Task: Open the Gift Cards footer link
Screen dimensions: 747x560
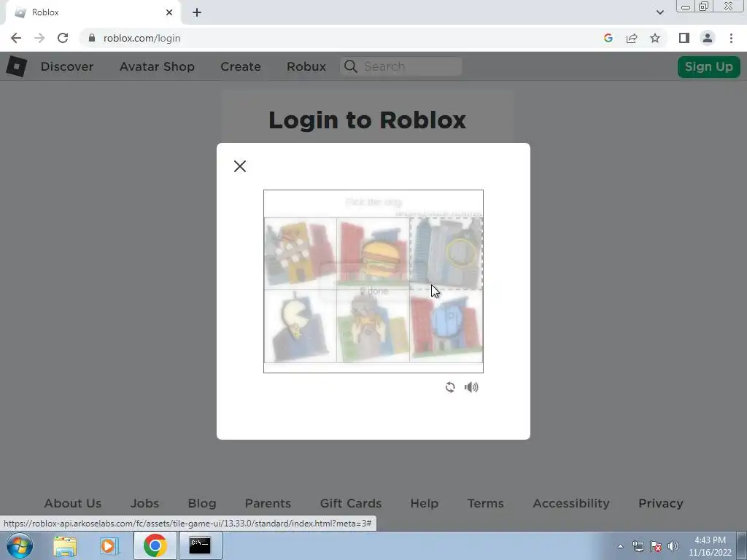Action: pyautogui.click(x=351, y=503)
